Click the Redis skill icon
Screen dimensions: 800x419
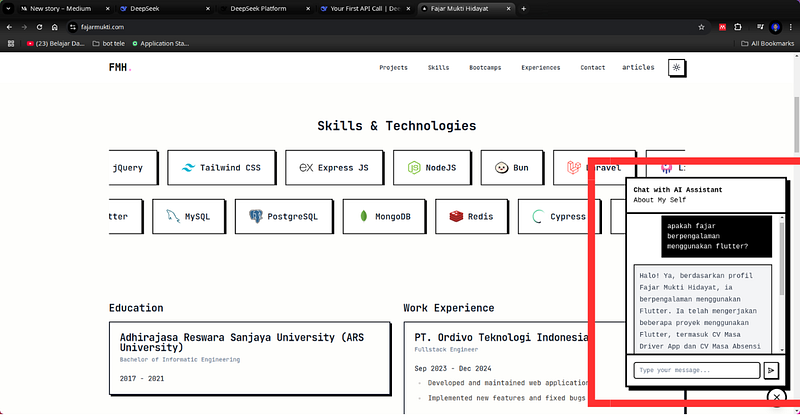click(456, 216)
